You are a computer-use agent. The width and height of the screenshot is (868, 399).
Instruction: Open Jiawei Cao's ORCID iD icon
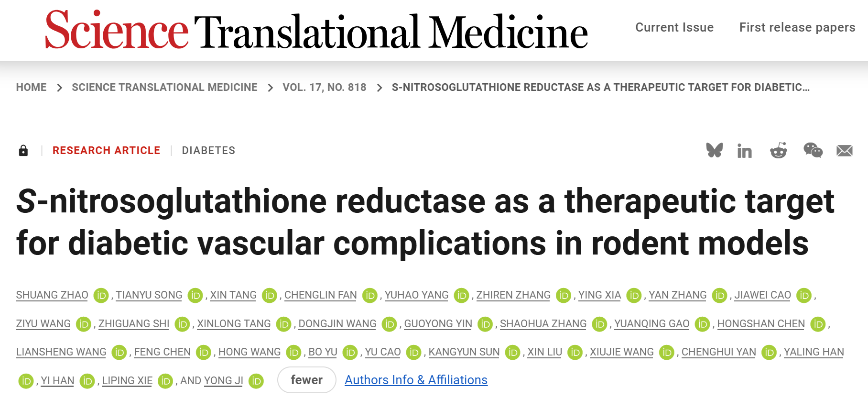coord(804,296)
